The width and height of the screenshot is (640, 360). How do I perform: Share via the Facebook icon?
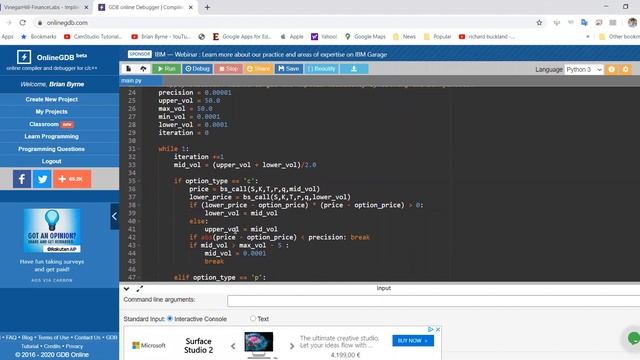point(22,179)
